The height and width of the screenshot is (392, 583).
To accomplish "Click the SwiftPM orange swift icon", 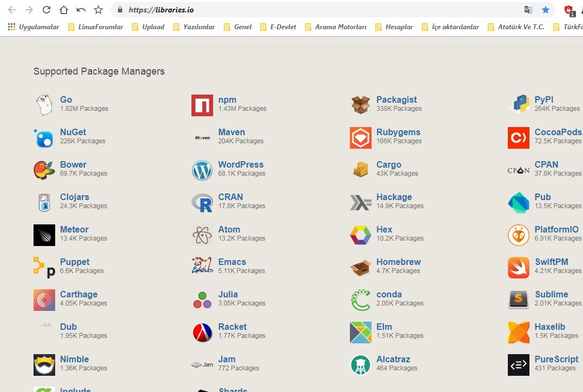I will point(519,268).
